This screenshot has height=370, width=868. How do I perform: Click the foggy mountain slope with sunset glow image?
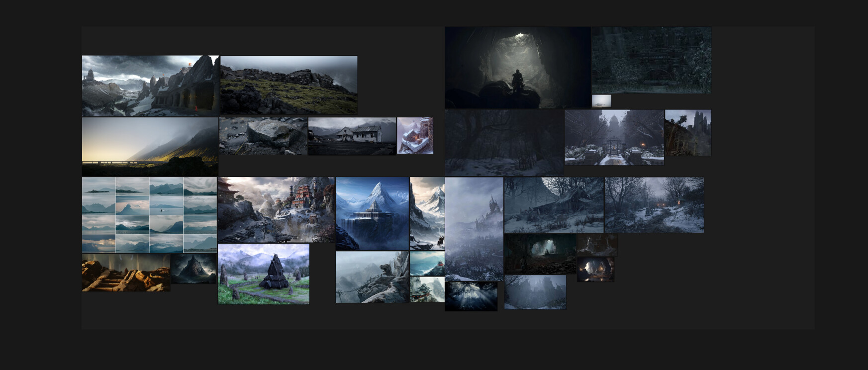click(150, 147)
